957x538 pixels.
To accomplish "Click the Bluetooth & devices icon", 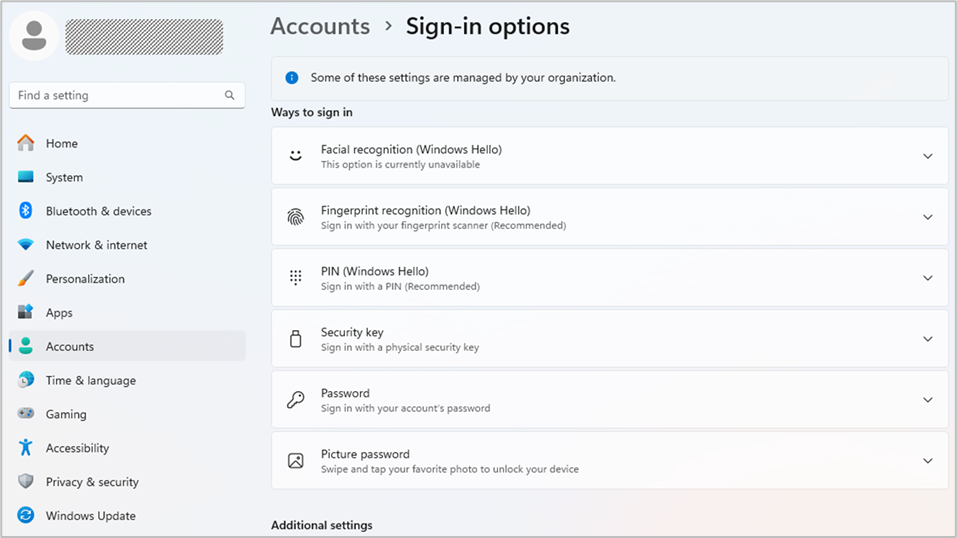I will pos(26,211).
